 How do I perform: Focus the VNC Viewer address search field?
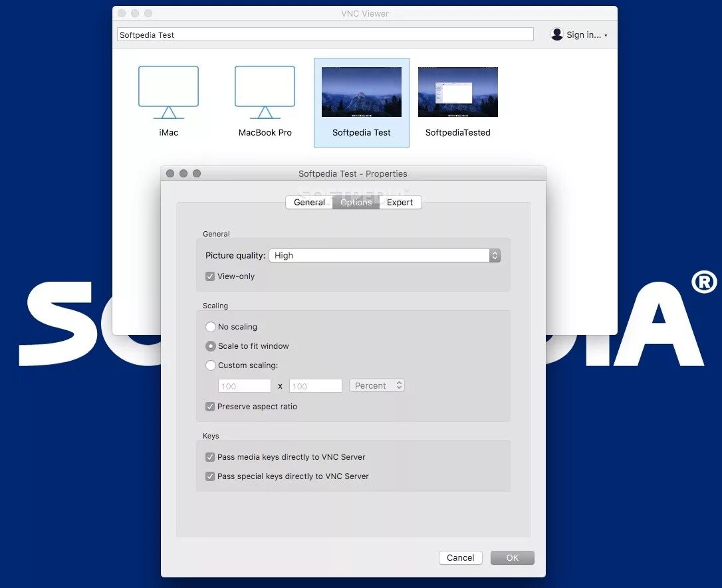[325, 35]
